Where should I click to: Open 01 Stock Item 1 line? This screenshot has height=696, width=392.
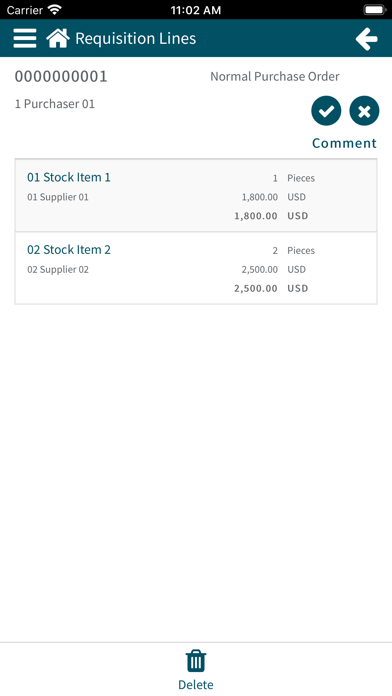[x=196, y=195]
